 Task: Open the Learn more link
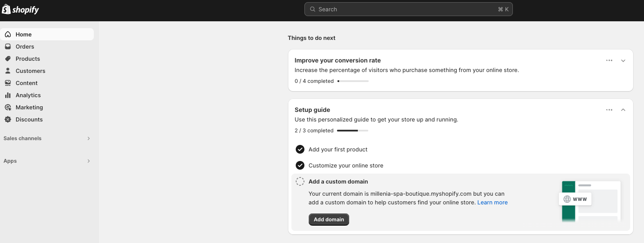coord(492,202)
